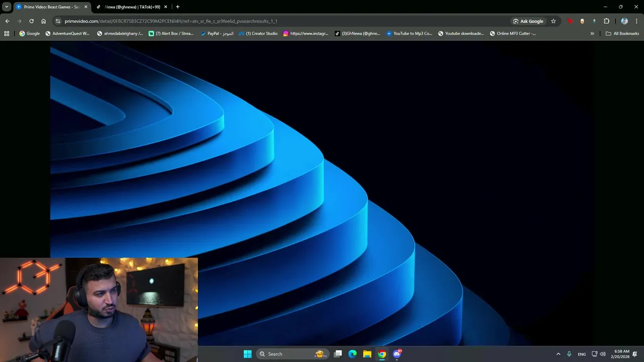Click the microphone tray icon

coord(569,354)
